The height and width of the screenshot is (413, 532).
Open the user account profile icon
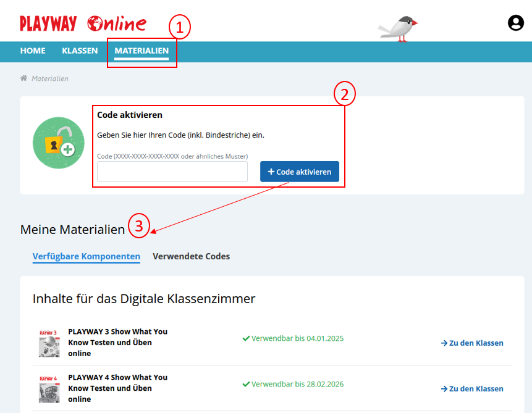pyautogui.click(x=516, y=23)
